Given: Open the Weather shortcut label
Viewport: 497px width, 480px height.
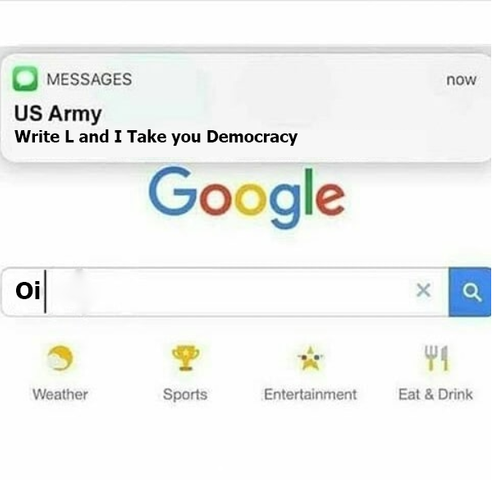Looking at the screenshot, I should 60,394.
